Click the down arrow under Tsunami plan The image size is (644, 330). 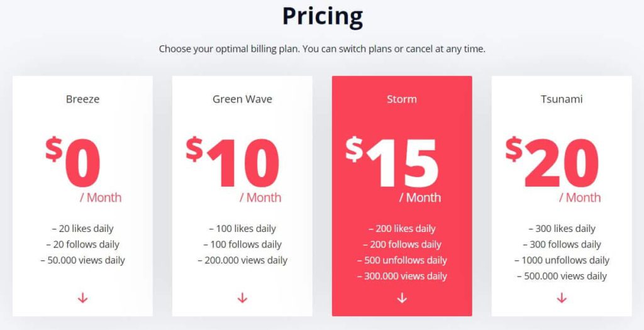click(x=562, y=298)
